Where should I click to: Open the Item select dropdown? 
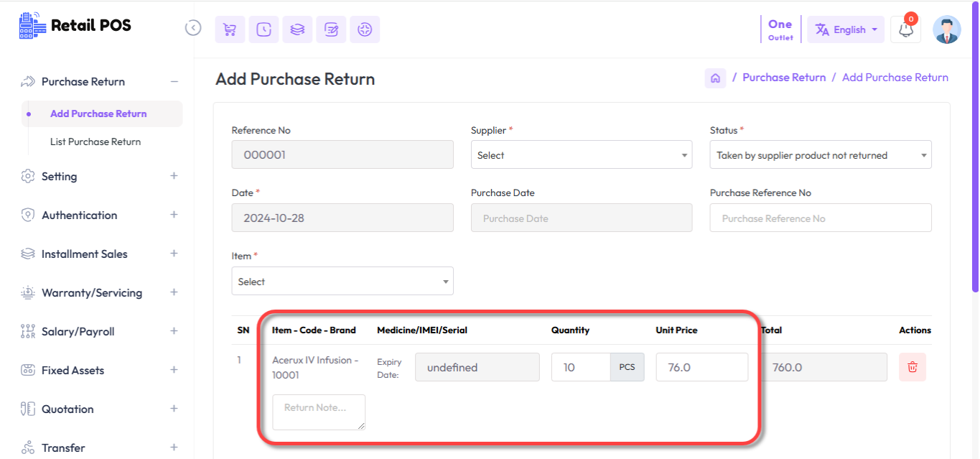342,282
